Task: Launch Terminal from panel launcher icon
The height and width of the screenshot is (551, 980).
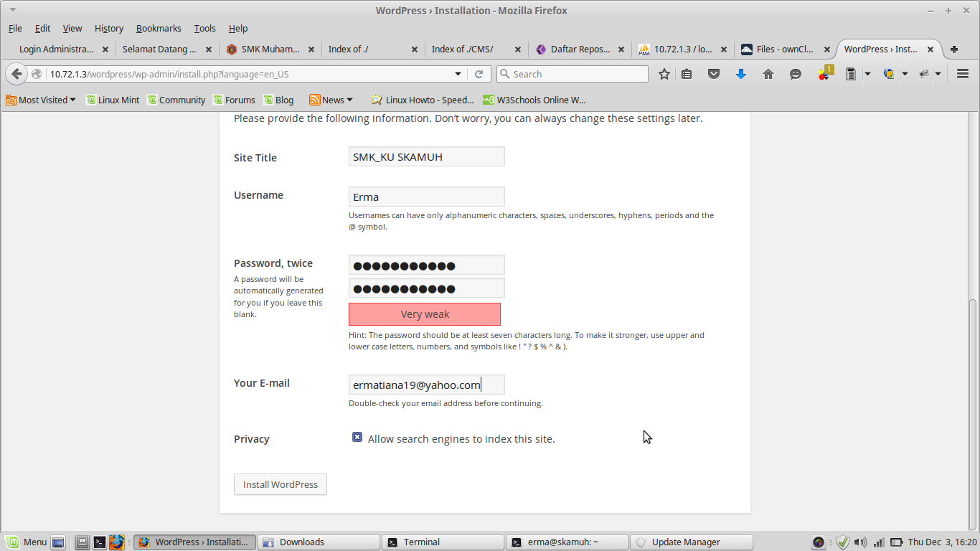Action: click(x=100, y=542)
